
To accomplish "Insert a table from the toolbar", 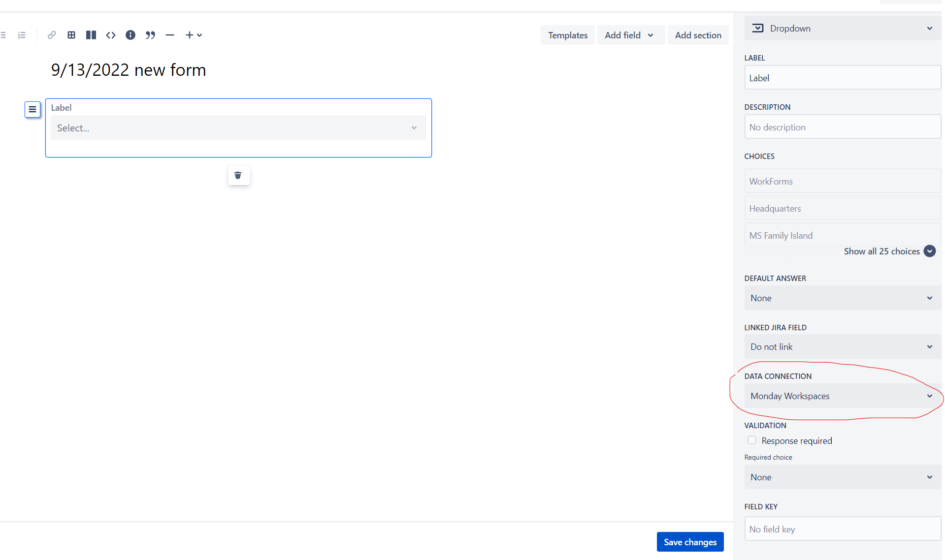I will click(71, 35).
